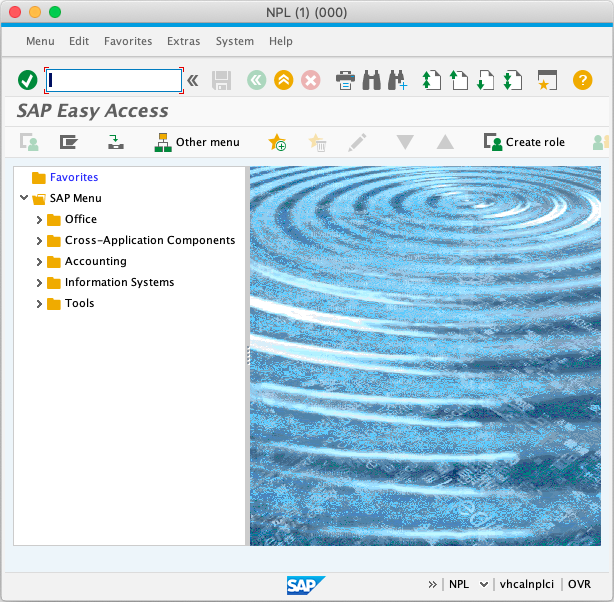Click the Delete Favorites star-trash icon
This screenshot has height=602, width=614.
click(317, 142)
